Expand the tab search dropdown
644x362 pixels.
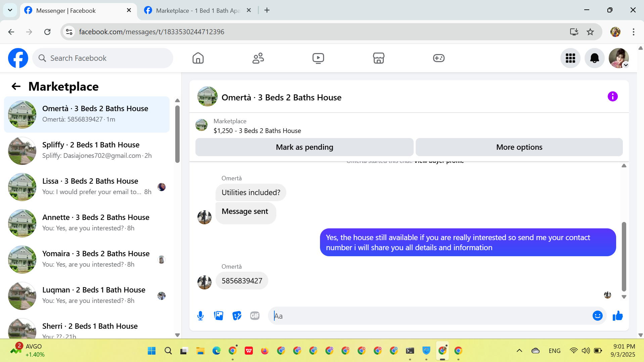(x=10, y=10)
